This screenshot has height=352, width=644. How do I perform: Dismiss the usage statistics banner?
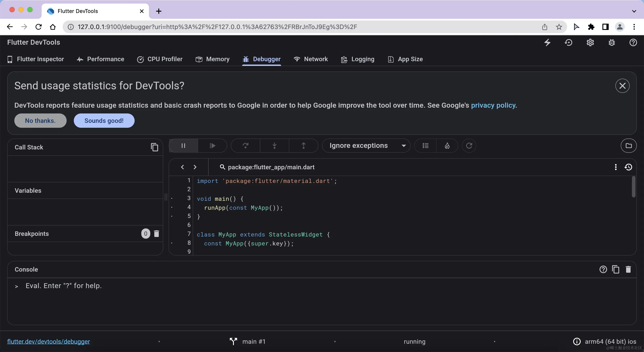(622, 86)
